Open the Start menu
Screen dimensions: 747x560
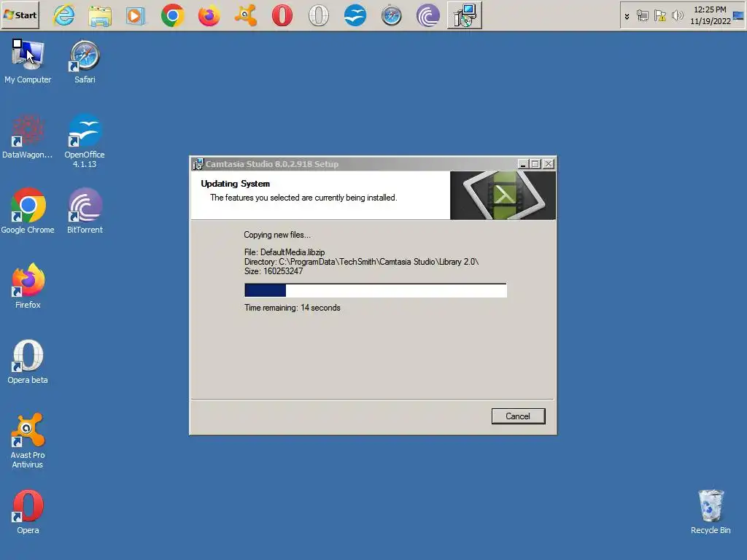pyautogui.click(x=20, y=15)
